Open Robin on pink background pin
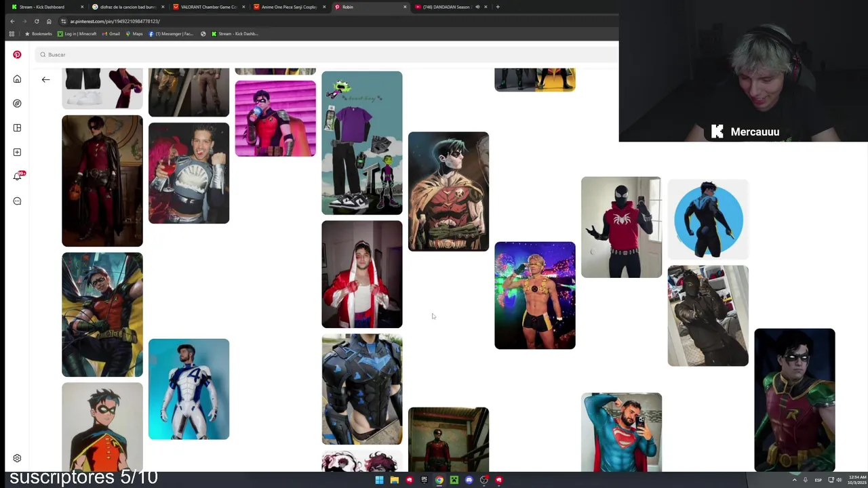The width and height of the screenshot is (868, 488). coord(275,119)
